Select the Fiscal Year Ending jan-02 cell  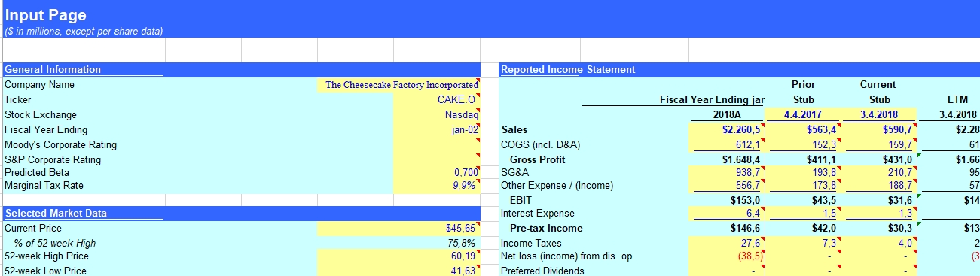tap(436, 130)
